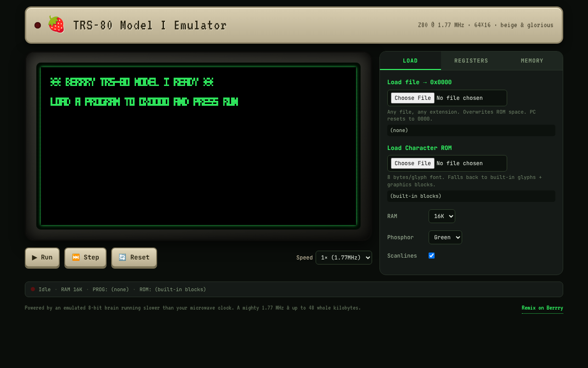Click the ROM: (built-in blocks) status entry
This screenshot has height=368, width=588.
click(x=173, y=289)
